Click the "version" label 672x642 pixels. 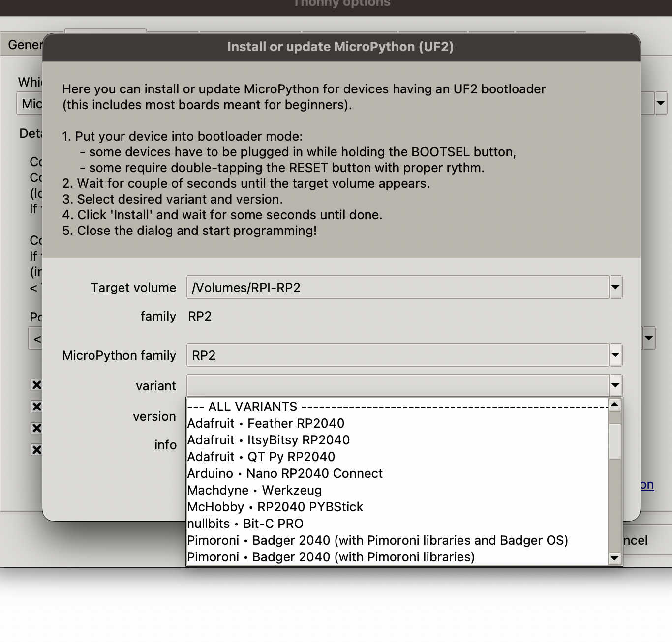(154, 416)
